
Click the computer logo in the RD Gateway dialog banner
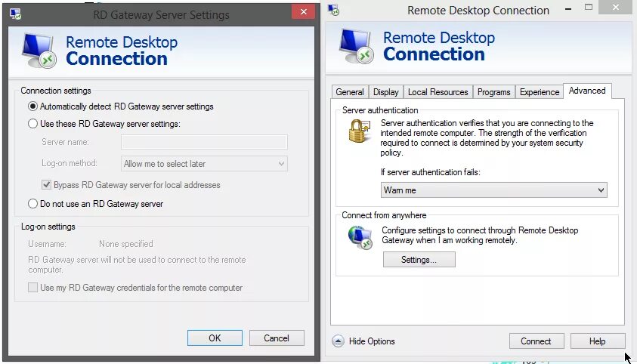pyautogui.click(x=39, y=51)
